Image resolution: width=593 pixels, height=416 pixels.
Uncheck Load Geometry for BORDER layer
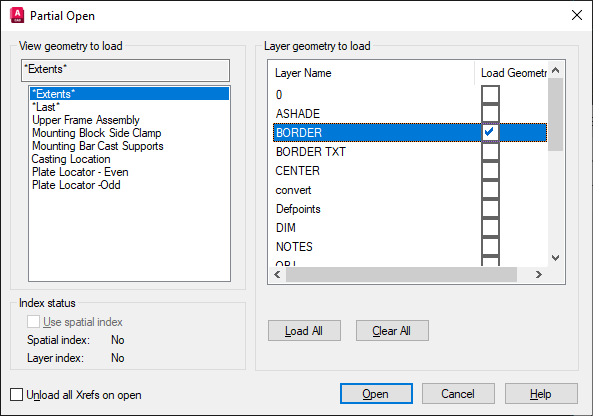click(490, 132)
